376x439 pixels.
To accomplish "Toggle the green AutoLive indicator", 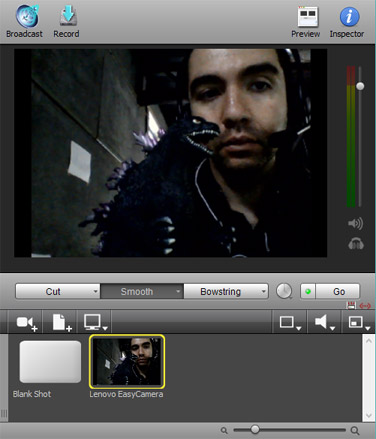I will pos(308,292).
